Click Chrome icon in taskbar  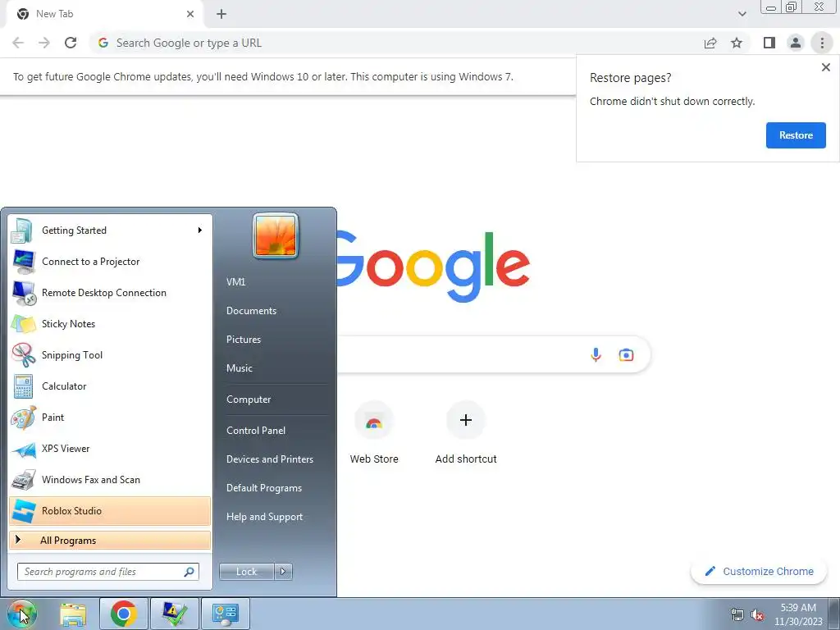123,614
